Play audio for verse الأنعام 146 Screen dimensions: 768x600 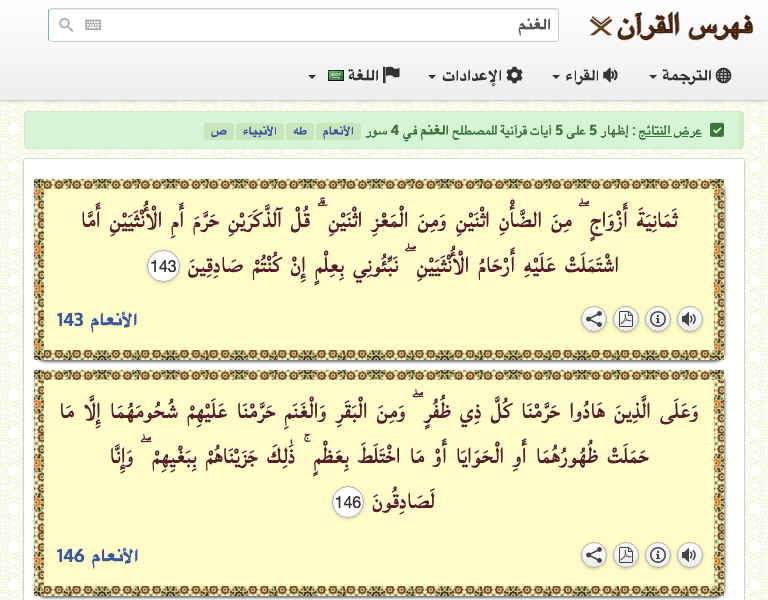click(x=690, y=555)
